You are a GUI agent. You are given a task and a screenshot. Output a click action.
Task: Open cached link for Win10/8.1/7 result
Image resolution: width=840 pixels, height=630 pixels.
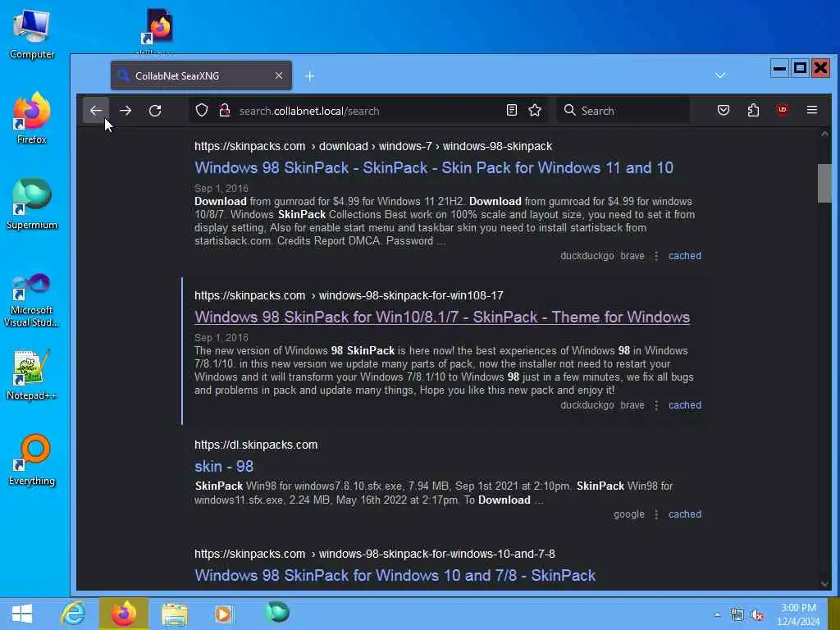685,405
